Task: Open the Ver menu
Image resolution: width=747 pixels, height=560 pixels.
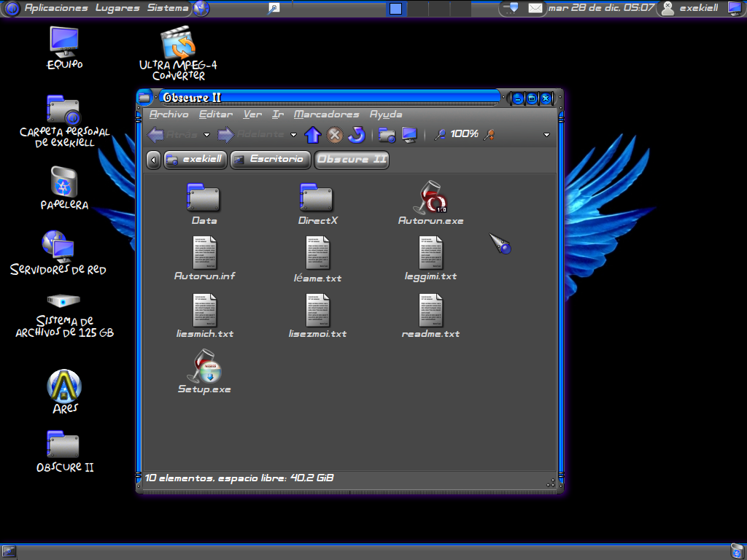Action: click(x=252, y=114)
